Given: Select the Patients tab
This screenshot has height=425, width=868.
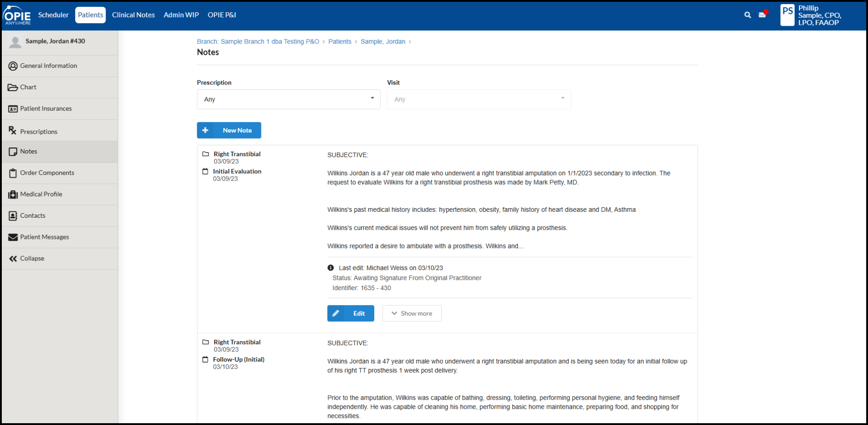Looking at the screenshot, I should (91, 15).
